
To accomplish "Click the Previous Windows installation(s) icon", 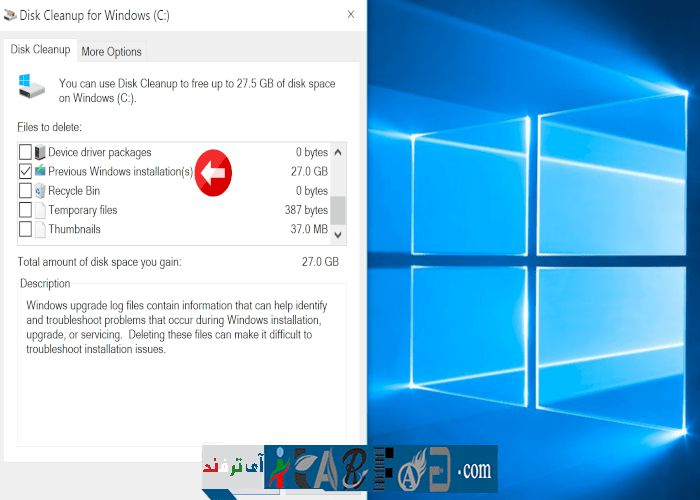I will [x=40, y=172].
